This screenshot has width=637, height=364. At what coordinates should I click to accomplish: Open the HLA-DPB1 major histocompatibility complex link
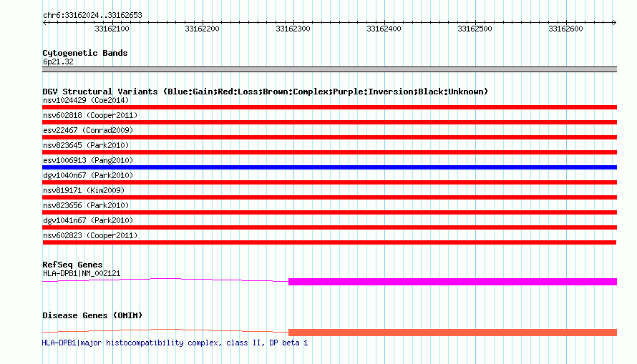pyautogui.click(x=175, y=343)
